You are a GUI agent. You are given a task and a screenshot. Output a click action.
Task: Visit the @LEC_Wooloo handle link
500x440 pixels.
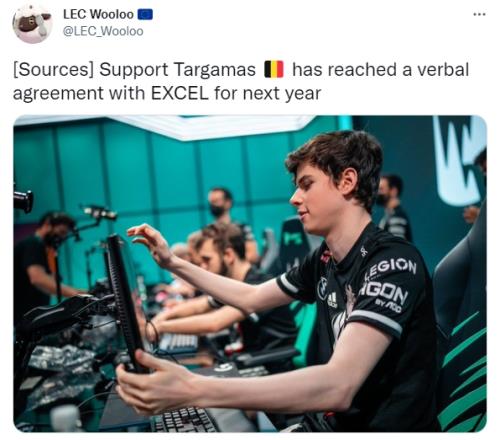(103, 31)
